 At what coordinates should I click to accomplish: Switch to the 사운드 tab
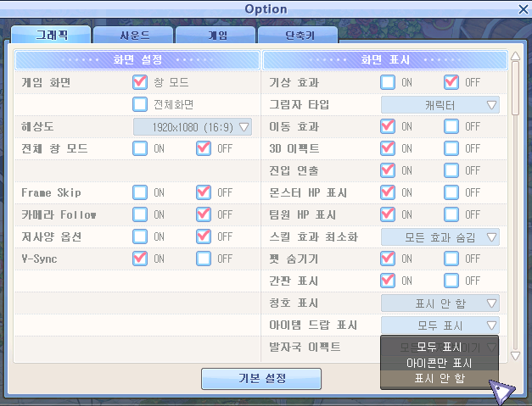pos(133,36)
